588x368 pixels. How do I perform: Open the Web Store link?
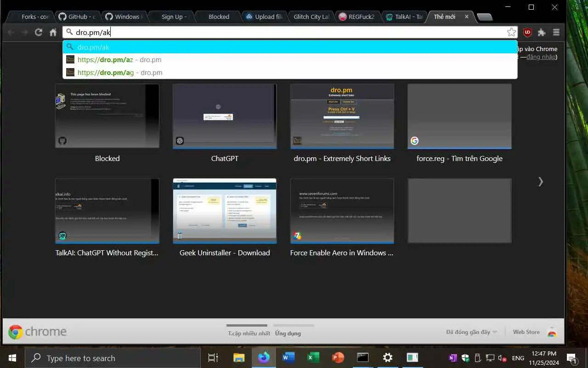526,332
